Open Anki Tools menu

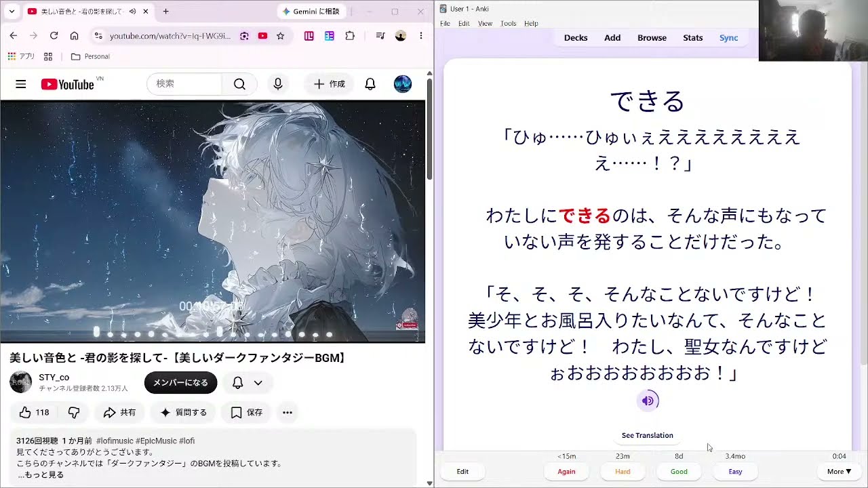508,23
